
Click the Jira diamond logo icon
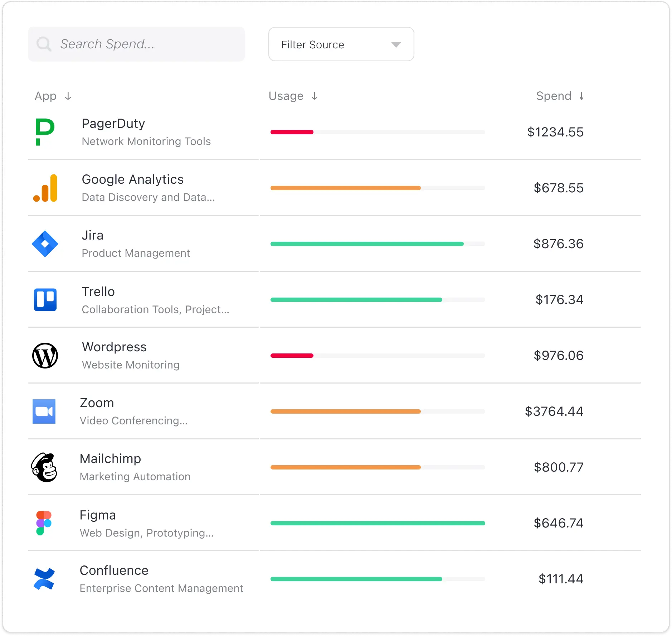(45, 244)
